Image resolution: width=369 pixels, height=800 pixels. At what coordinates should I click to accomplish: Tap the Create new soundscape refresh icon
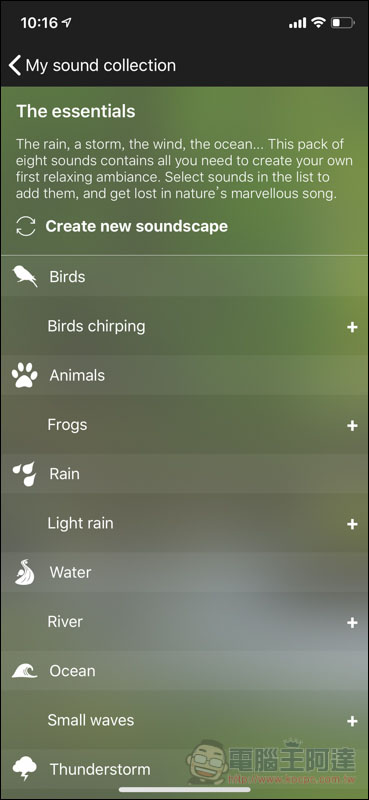click(26, 226)
